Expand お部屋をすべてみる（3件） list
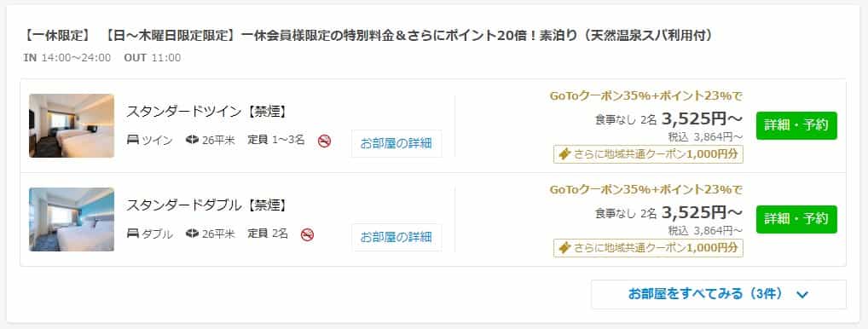 719,294
